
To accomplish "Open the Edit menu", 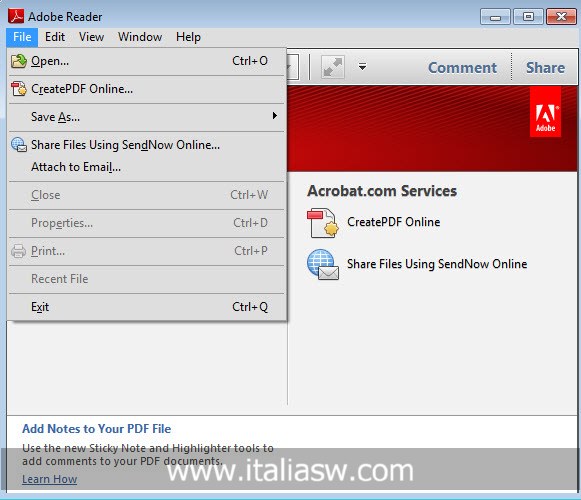I will pyautogui.click(x=55, y=37).
